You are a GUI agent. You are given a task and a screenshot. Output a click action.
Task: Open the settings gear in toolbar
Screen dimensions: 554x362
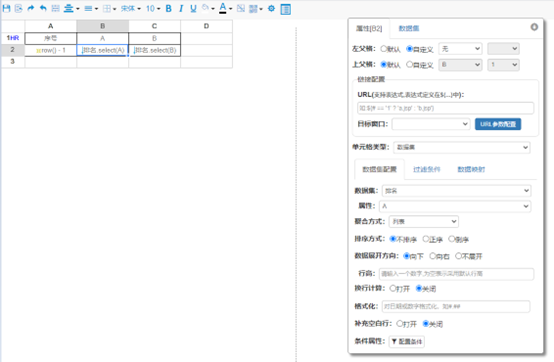pos(271,8)
